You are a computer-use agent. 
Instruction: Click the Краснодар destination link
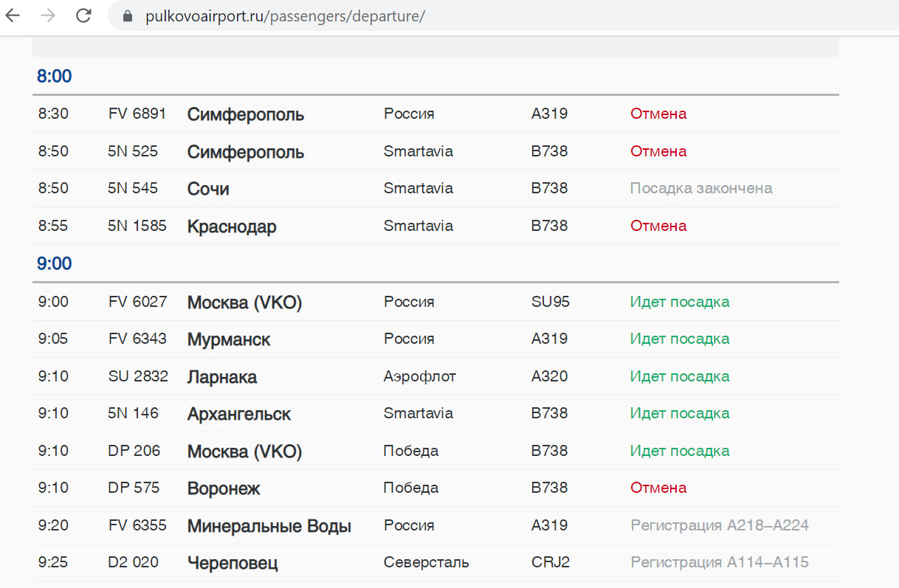232,226
